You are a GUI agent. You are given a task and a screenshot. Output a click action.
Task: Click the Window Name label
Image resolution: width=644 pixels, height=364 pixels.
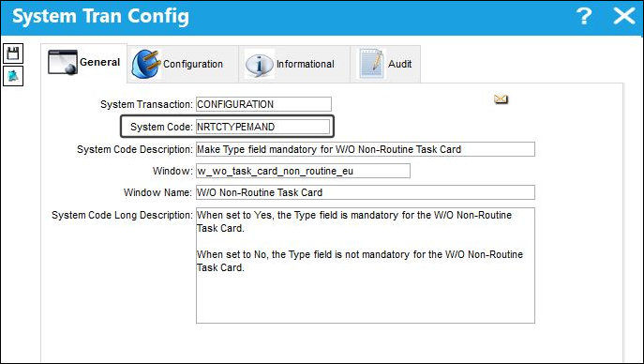tap(157, 192)
